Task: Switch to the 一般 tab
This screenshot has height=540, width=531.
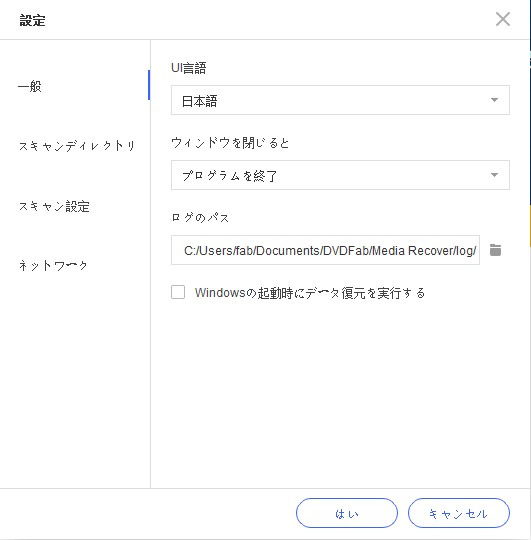Action: (x=30, y=86)
